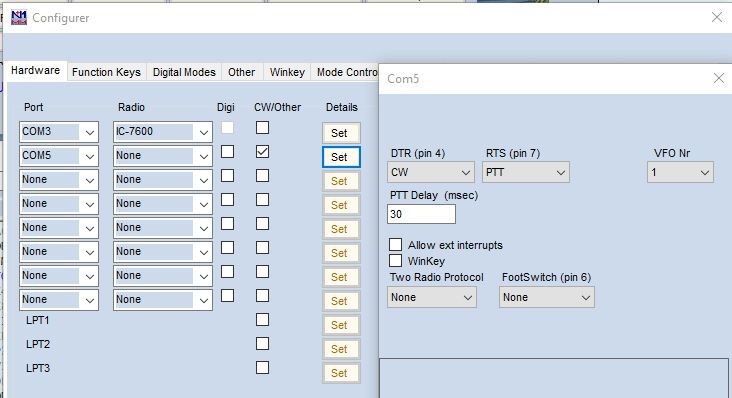Close the Com5 dialog
This screenshot has width=732, height=398.
click(719, 78)
